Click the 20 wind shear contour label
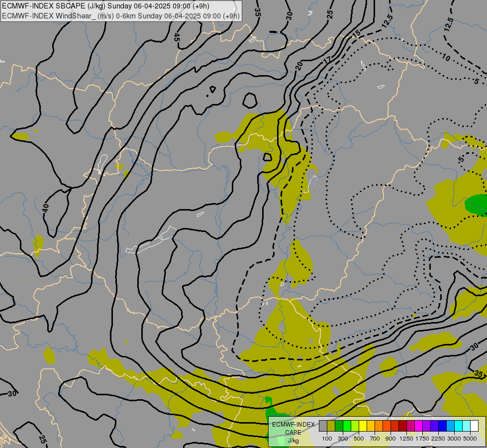Viewport: 487px width, 448px height. [298, 66]
